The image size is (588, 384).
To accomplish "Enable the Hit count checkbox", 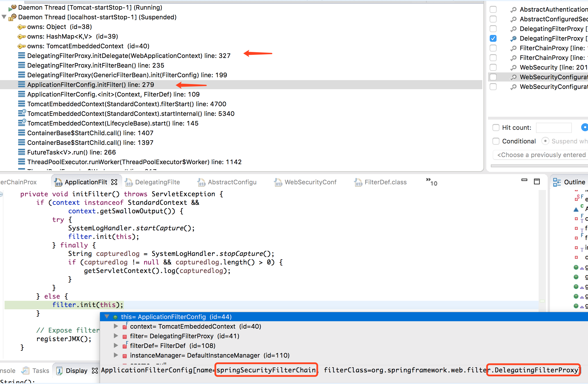I will (x=496, y=128).
